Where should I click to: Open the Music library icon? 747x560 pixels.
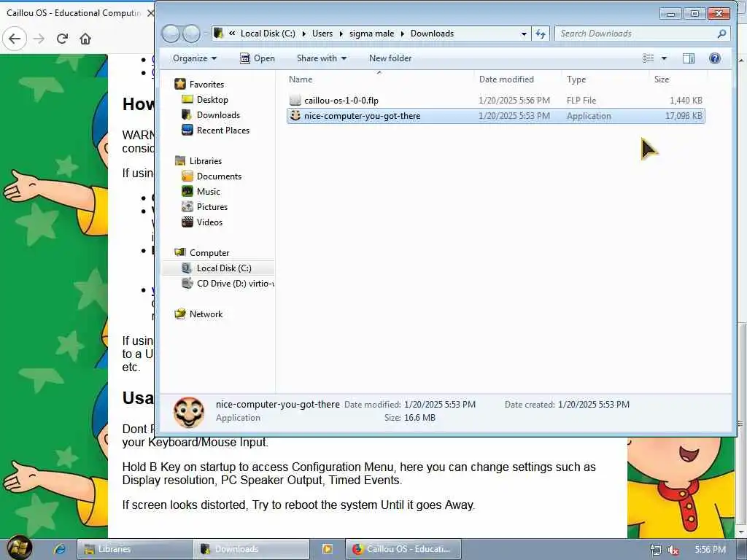[187, 192]
